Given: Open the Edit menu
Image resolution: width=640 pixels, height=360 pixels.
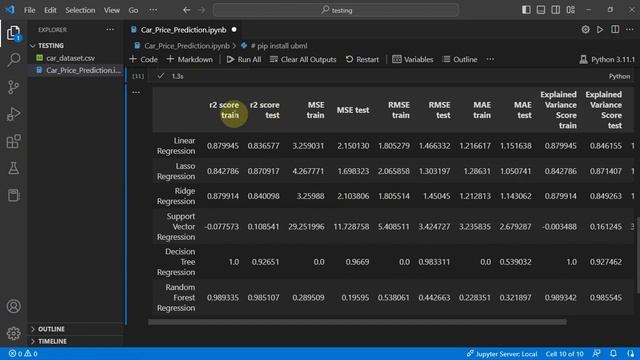Looking at the screenshot, I should click(50, 10).
